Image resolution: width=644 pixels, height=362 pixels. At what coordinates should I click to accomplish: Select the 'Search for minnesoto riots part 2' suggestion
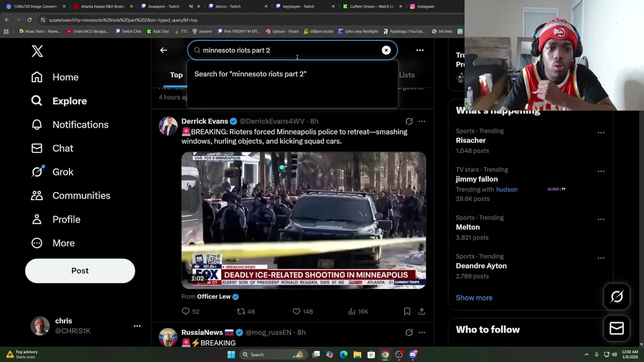pos(292,74)
